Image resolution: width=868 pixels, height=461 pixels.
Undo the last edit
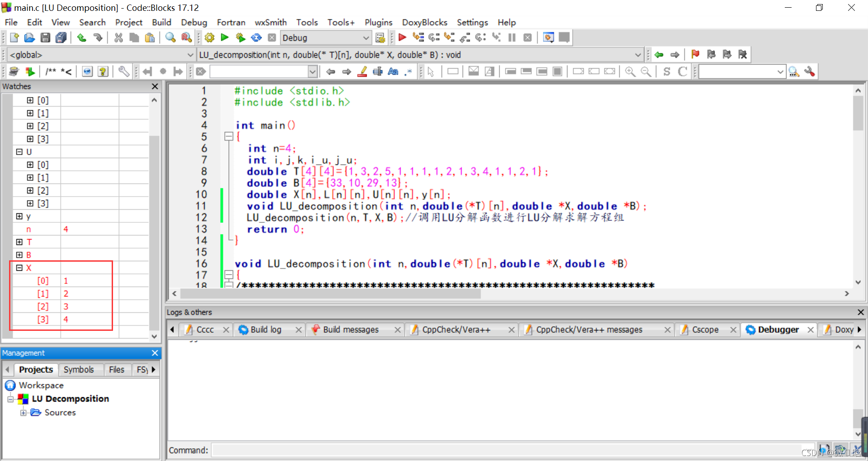pos(82,38)
